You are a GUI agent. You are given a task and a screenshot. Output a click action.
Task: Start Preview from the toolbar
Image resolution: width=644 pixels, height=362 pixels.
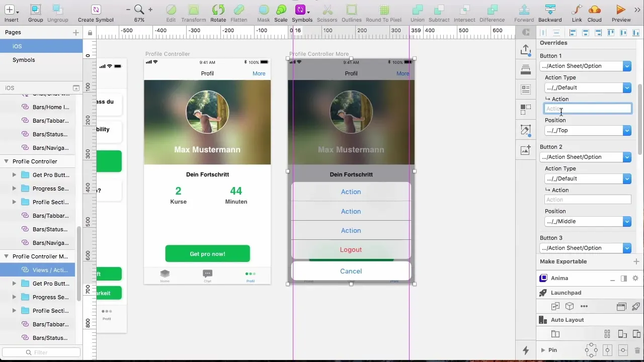pyautogui.click(x=621, y=10)
